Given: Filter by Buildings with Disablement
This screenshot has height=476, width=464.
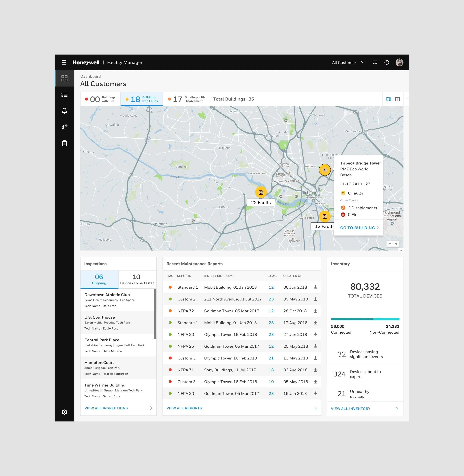Looking at the screenshot, I should 186,99.
